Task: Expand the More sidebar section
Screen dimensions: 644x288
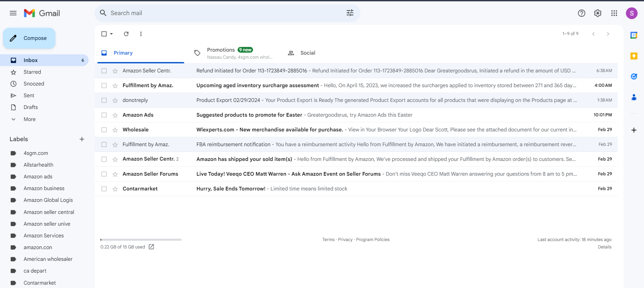Action: click(30, 119)
